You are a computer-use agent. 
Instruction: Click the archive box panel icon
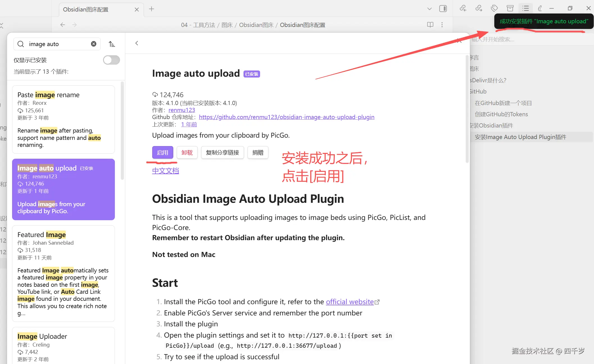[510, 8]
